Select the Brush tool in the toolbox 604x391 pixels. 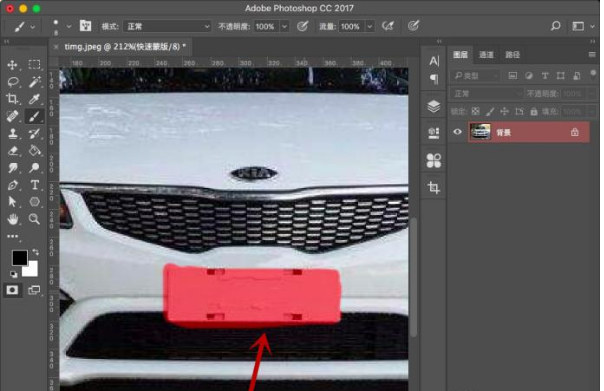click(34, 116)
